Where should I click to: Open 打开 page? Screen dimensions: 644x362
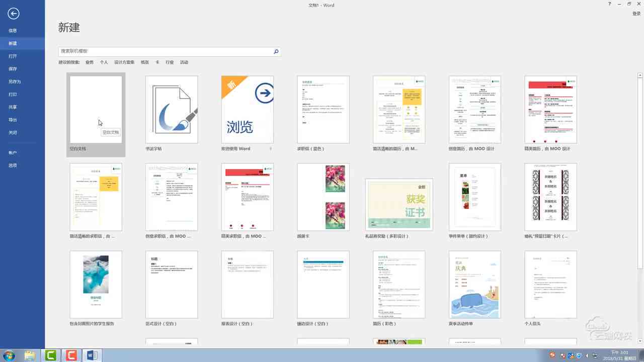pos(13,56)
